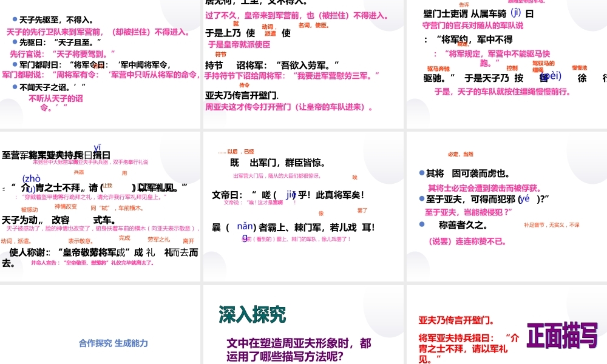Open the slide with large 正面描写 text
This screenshot has width=607, height=364.
(507, 325)
